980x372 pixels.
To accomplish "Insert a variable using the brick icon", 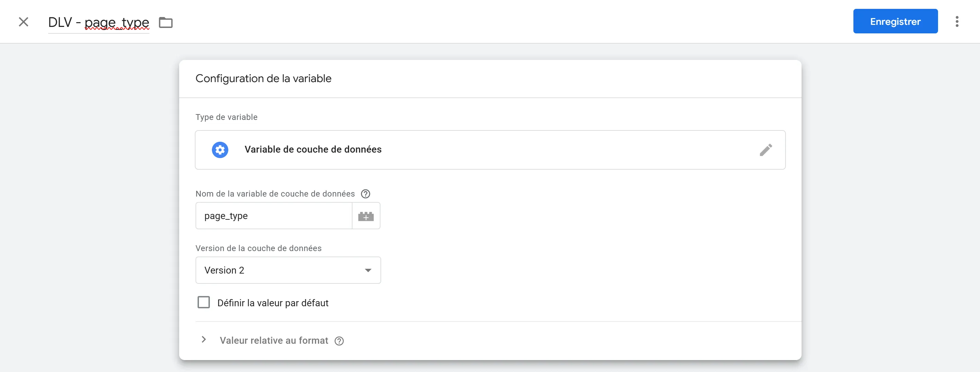I will pyautogui.click(x=365, y=216).
